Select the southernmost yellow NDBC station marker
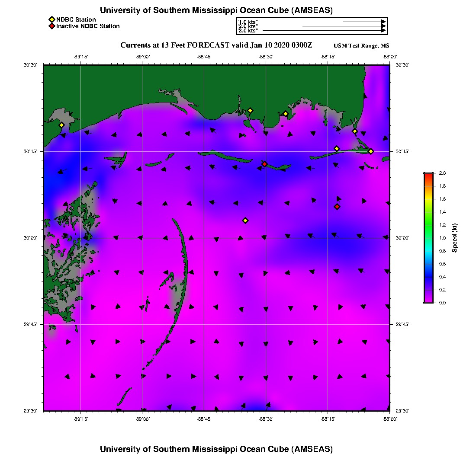This screenshot has height=454, width=476. pyautogui.click(x=245, y=221)
